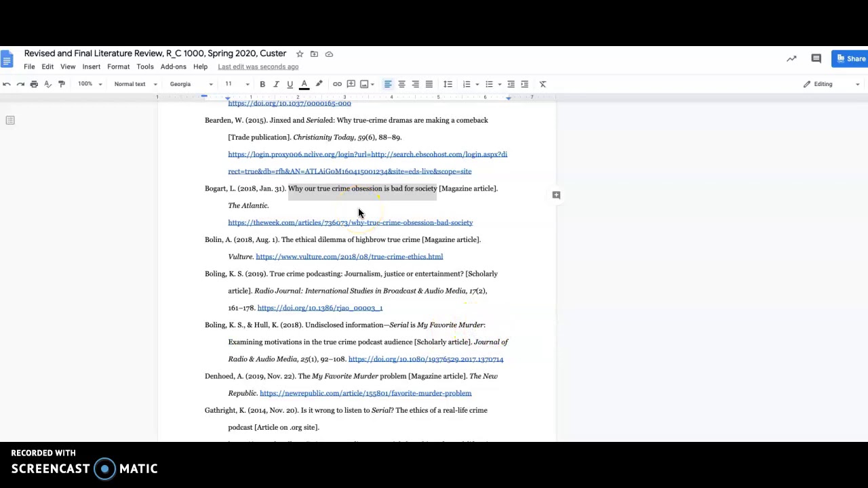The image size is (868, 488).
Task: Open the text color picker
Action: [304, 84]
